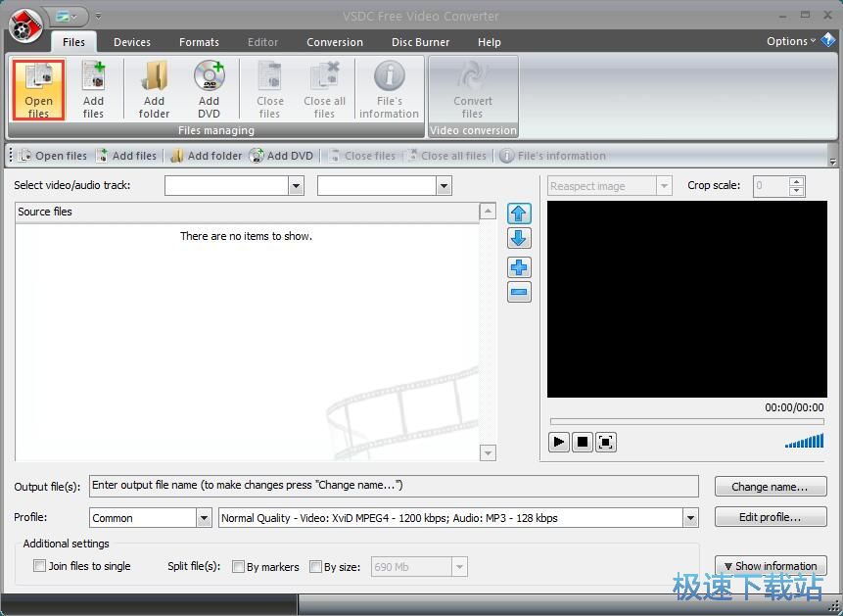Click the volume bars in preview panel
843x616 pixels.
click(804, 442)
